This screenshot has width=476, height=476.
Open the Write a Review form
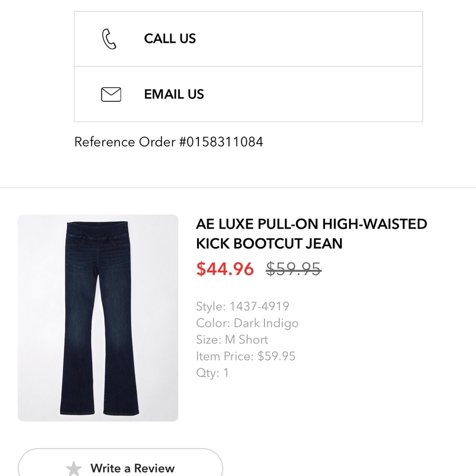pos(132,468)
